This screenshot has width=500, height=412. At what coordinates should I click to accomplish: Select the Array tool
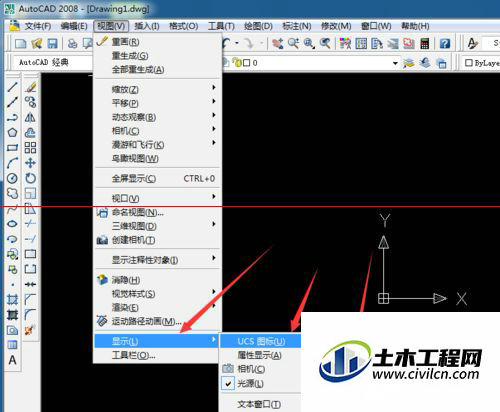click(30, 148)
